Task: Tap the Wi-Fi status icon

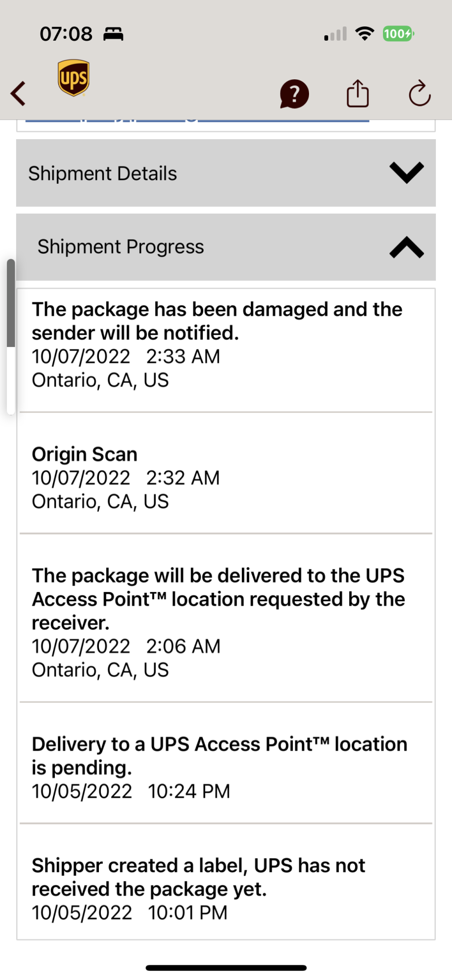Action: [x=364, y=34]
